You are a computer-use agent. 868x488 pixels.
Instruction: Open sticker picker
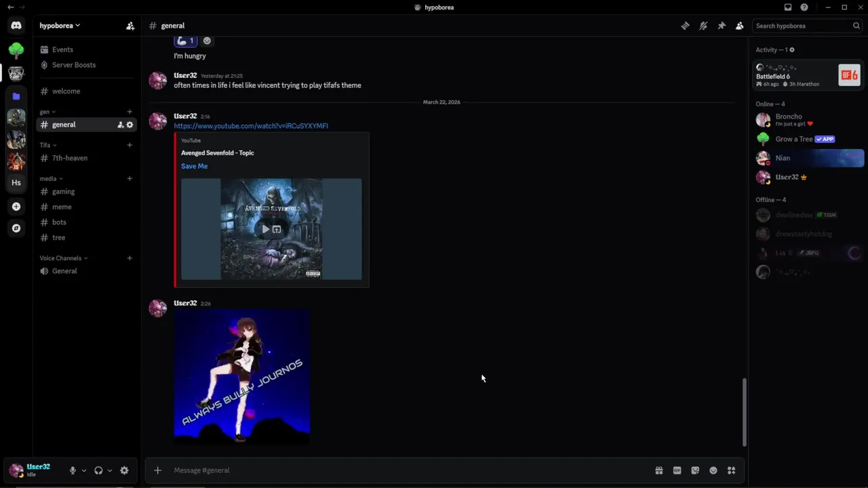(695, 470)
